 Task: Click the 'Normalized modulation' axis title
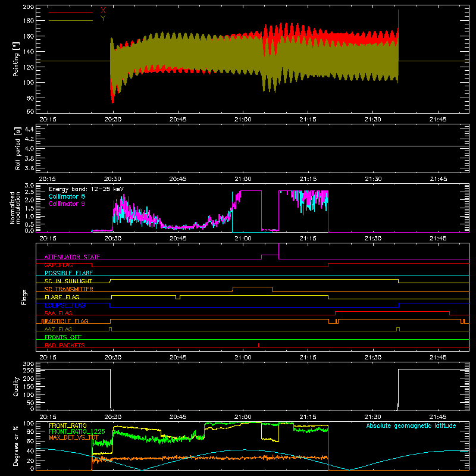click(15, 208)
